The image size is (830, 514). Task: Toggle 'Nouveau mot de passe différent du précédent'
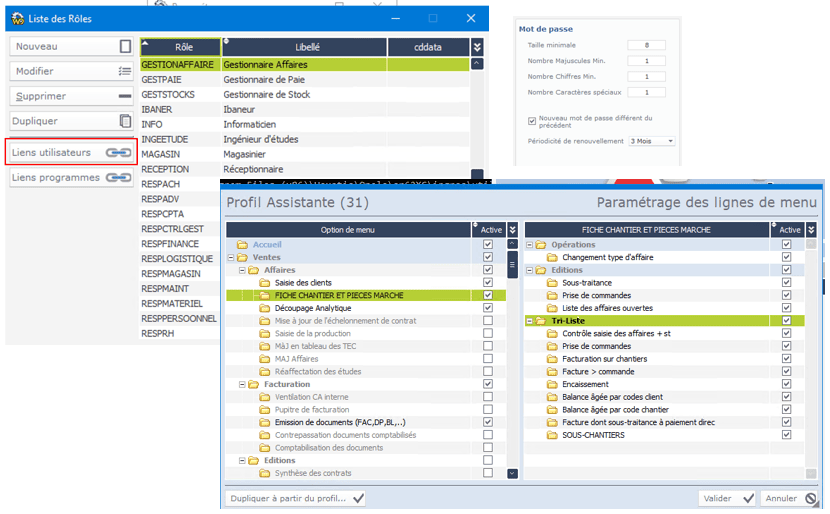point(532,121)
